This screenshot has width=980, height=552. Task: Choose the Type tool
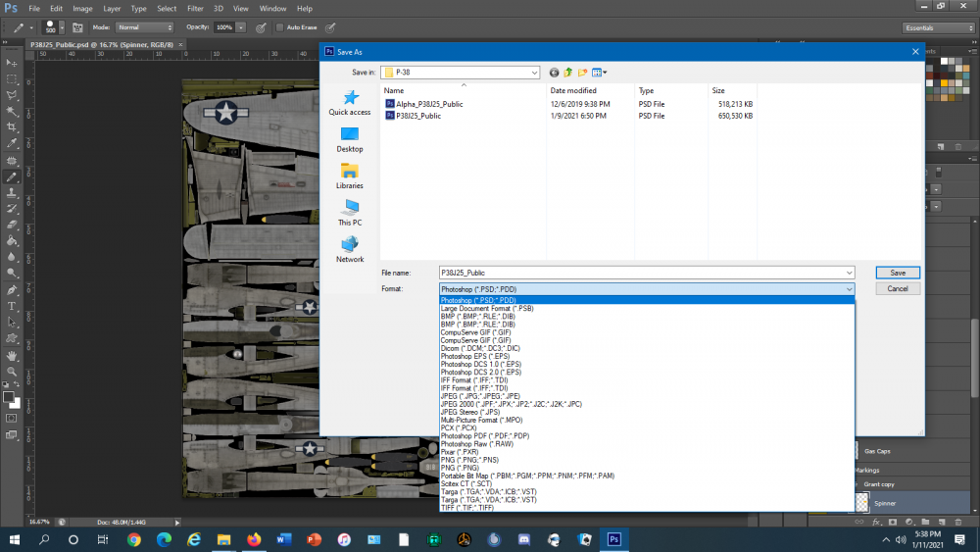12,306
